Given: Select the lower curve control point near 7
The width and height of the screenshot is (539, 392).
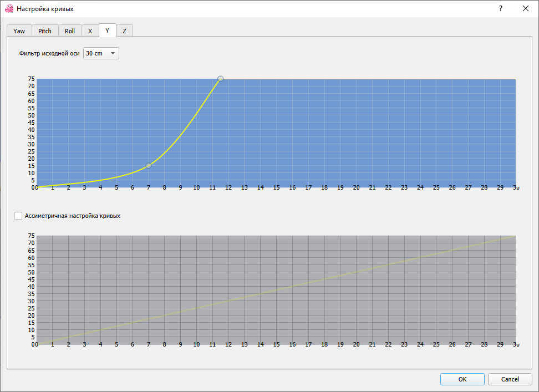Looking at the screenshot, I should coord(149,166).
